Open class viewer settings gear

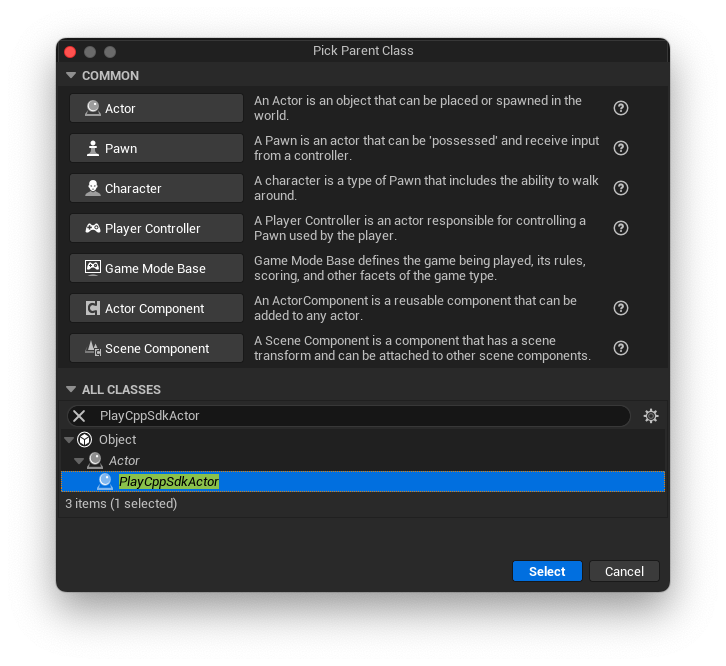tap(651, 416)
